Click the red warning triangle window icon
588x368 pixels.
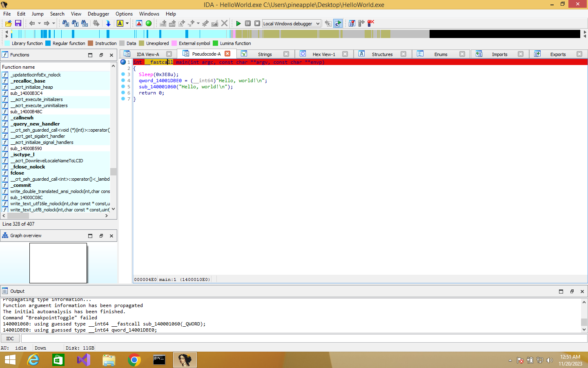139,23
